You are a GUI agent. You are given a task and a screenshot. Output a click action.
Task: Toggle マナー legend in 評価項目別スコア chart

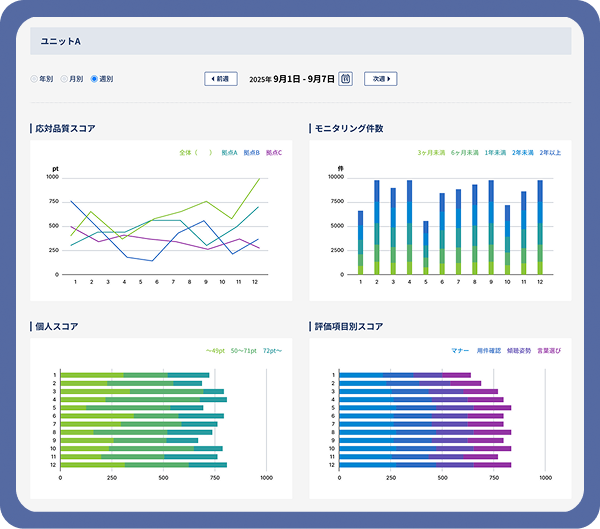pyautogui.click(x=460, y=351)
